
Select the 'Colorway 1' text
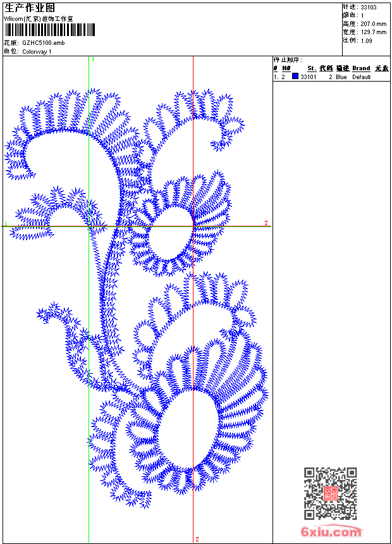37,52
